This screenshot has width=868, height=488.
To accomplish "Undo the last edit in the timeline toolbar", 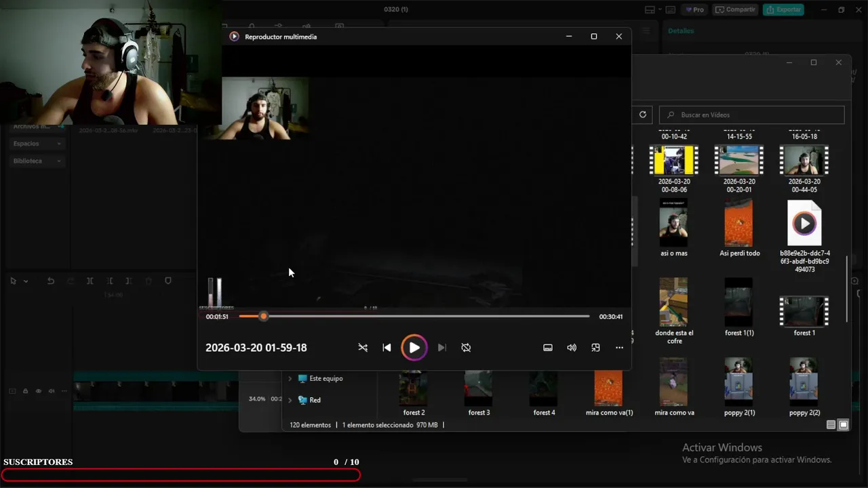I will coord(50,281).
